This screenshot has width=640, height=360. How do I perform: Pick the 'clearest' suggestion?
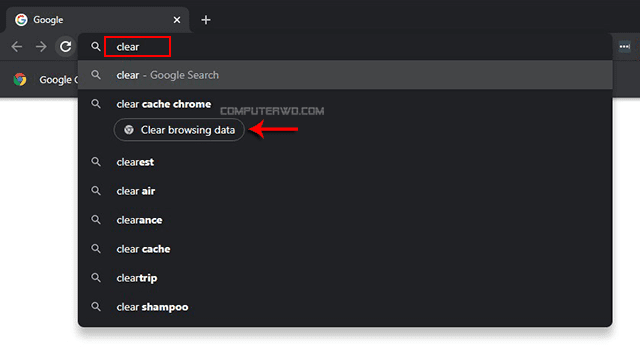(x=345, y=162)
